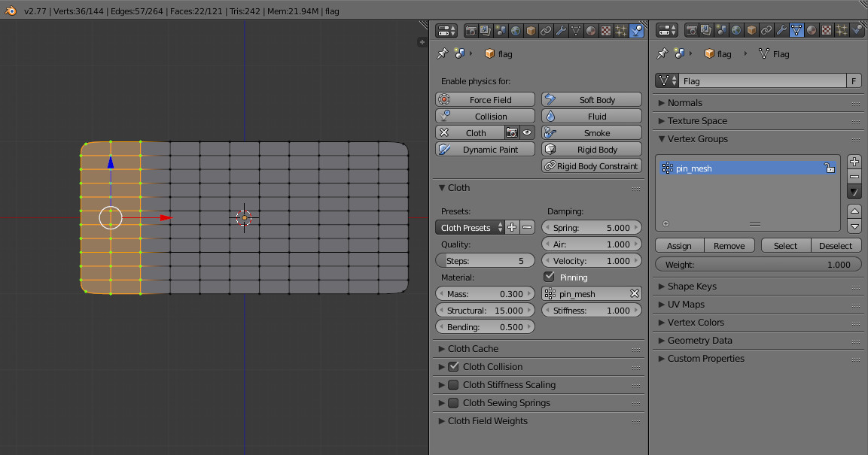The image size is (868, 455).
Task: Browse mesh data icon beside Flag name
Action: pyautogui.click(x=666, y=81)
